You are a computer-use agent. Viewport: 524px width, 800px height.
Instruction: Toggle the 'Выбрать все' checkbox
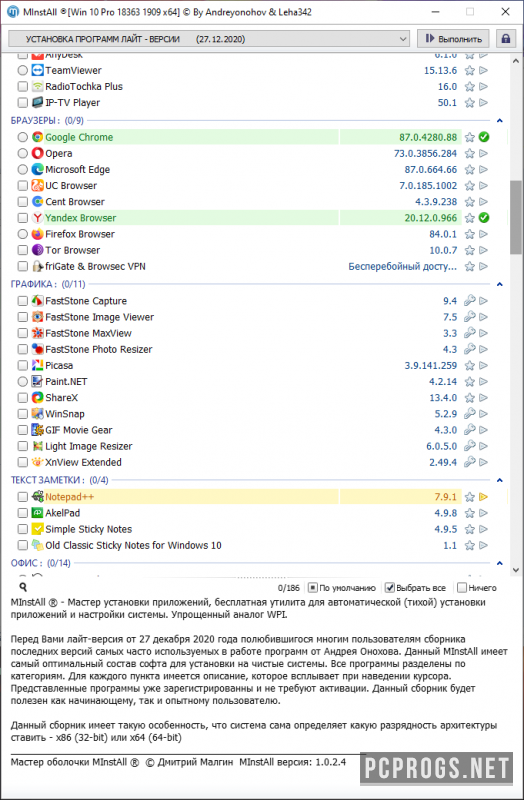[x=389, y=588]
